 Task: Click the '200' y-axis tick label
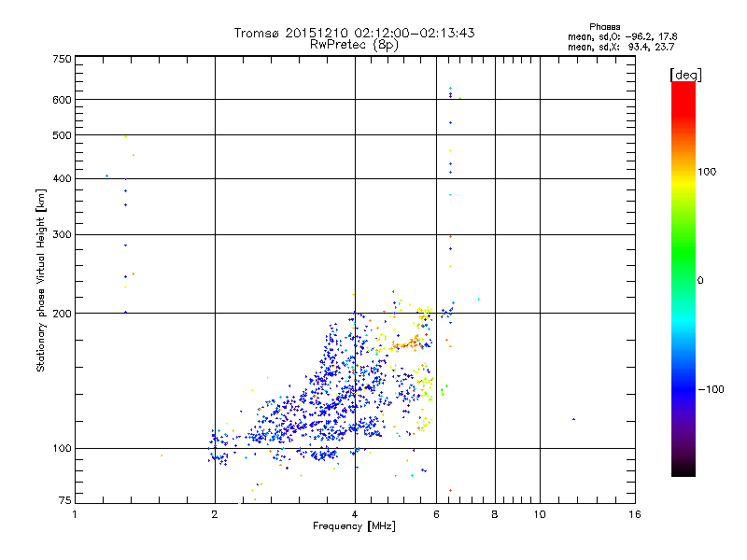click(62, 314)
